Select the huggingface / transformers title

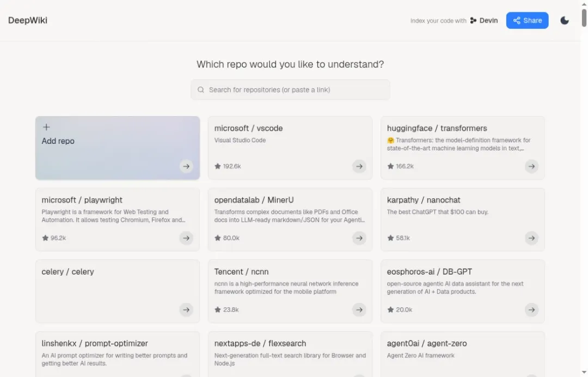point(437,128)
